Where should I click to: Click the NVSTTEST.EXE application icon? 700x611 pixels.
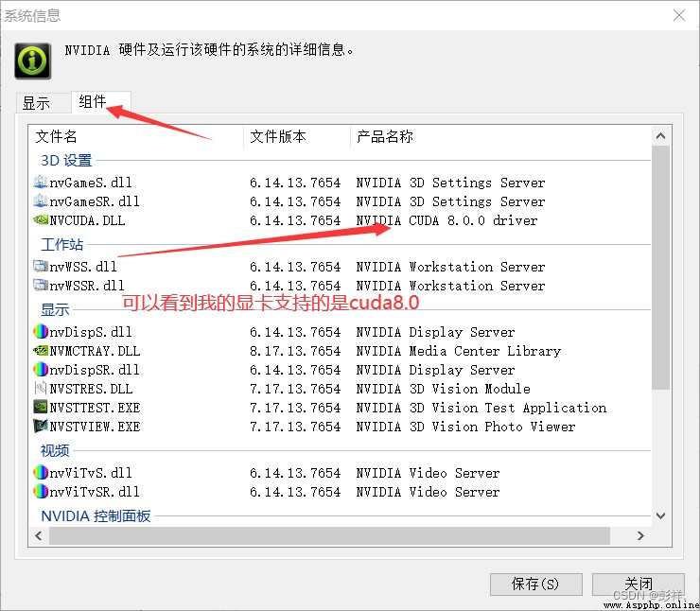click(40, 407)
